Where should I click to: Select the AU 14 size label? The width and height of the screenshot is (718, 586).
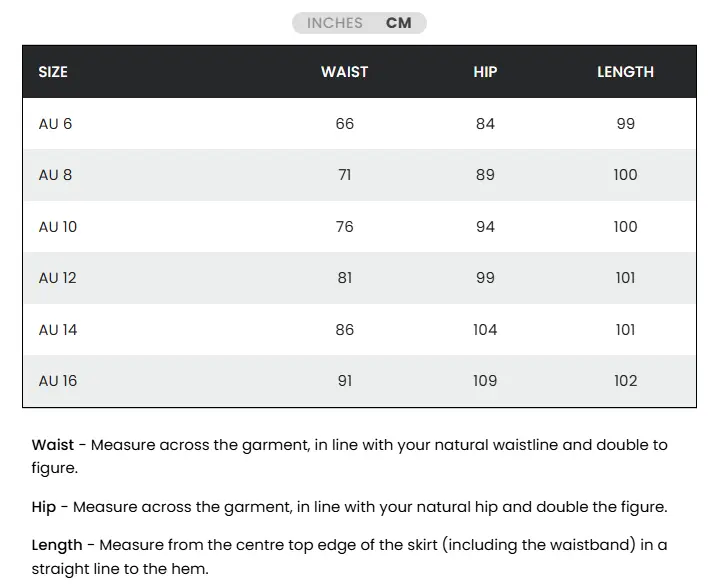click(57, 330)
